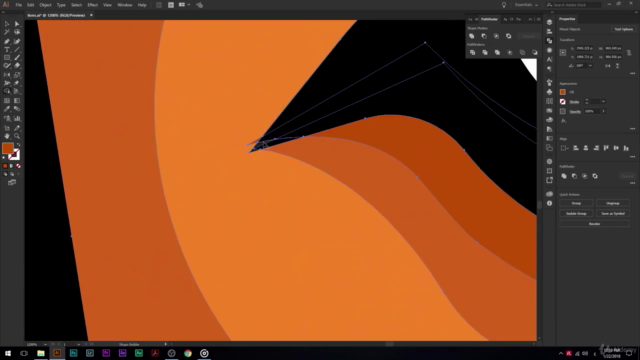The height and width of the screenshot is (360, 640).
Task: Set fill to None in toolbar
Action: tap(18, 166)
